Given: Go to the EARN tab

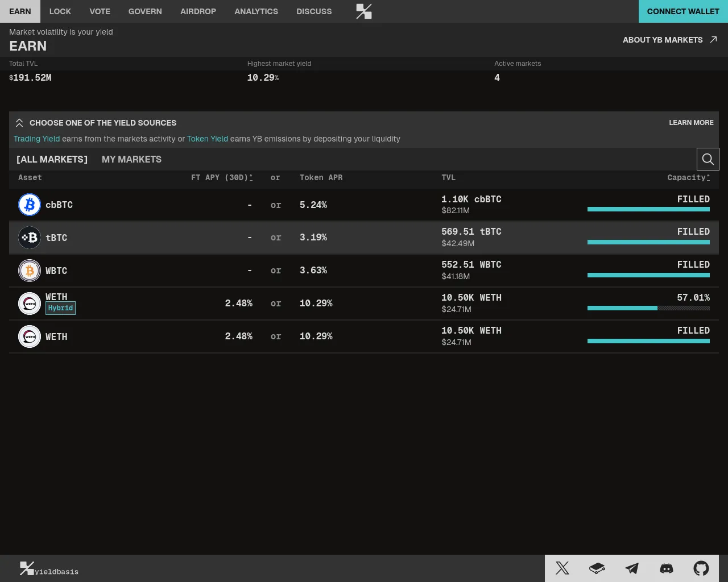Looking at the screenshot, I should (x=20, y=11).
